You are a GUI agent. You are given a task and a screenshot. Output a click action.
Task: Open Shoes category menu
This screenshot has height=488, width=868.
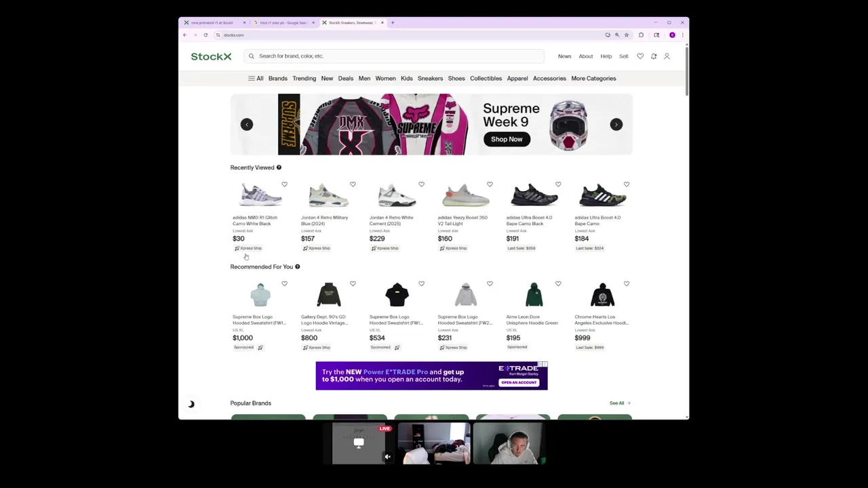(x=456, y=79)
